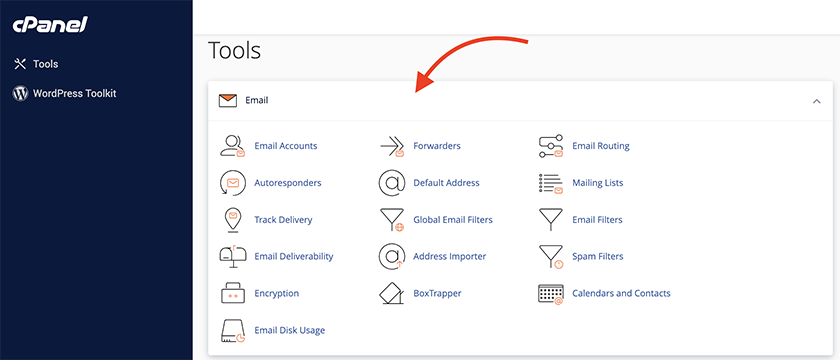This screenshot has height=360, width=840.
Task: Click the Calendars and Contacts icon
Action: click(551, 294)
